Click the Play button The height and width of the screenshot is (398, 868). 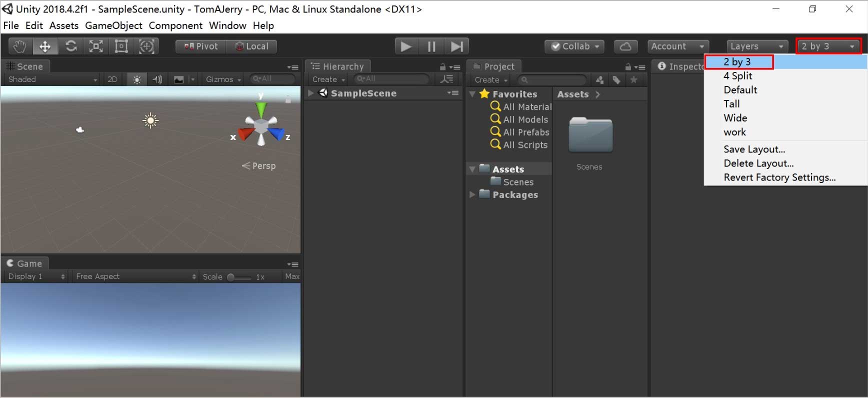(406, 46)
